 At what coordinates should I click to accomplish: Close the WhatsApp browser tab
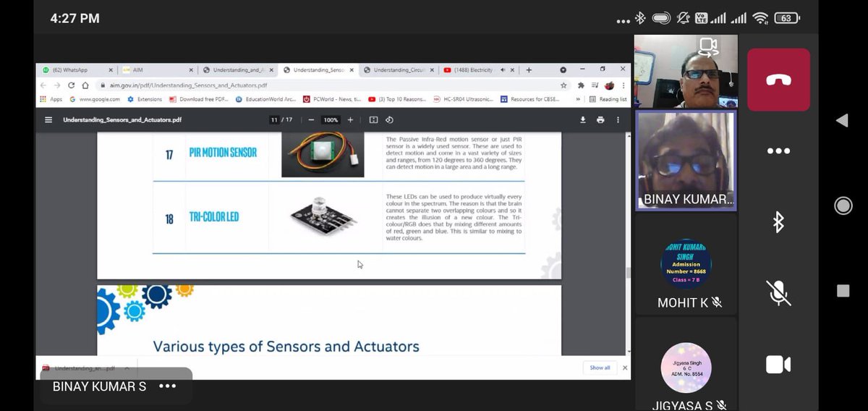tap(111, 70)
